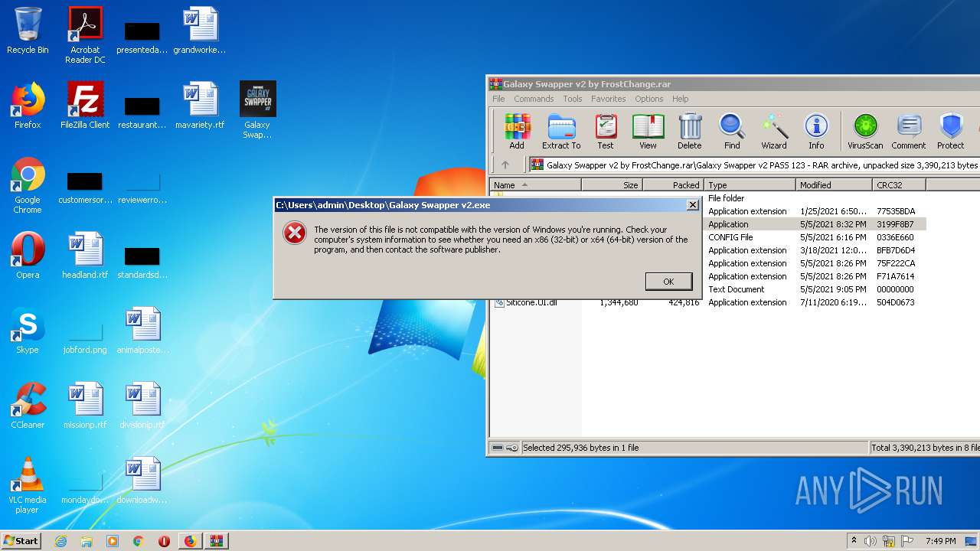Viewport: 980px width, 551px height.
Task: Select the Acrobat Reader DC desktop shortcut
Action: point(85,35)
